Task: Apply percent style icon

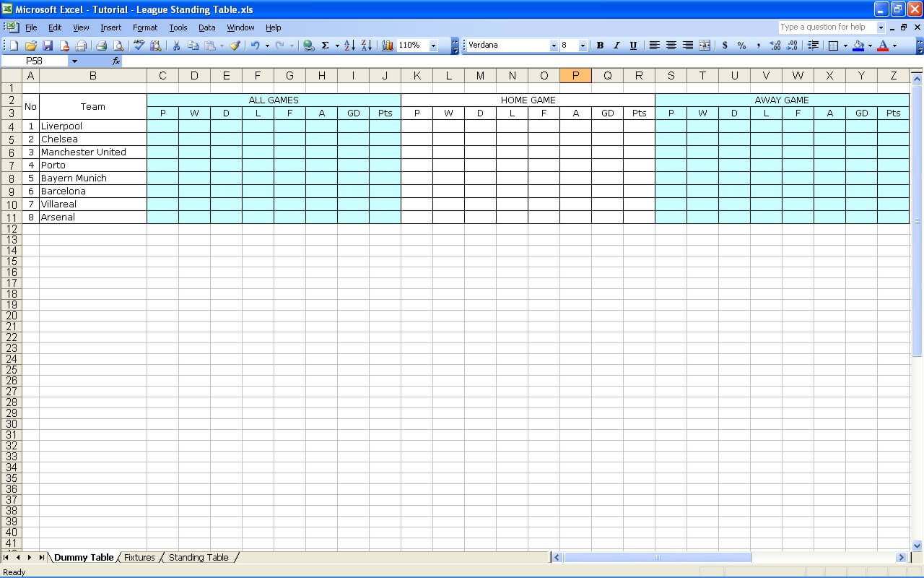Action: pos(741,46)
